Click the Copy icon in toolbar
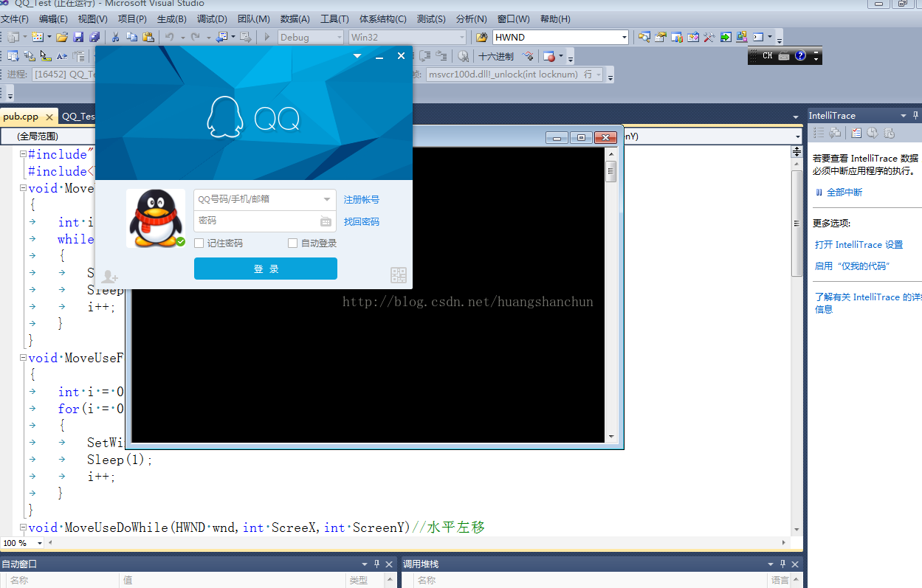The width and height of the screenshot is (922, 588). (131, 37)
